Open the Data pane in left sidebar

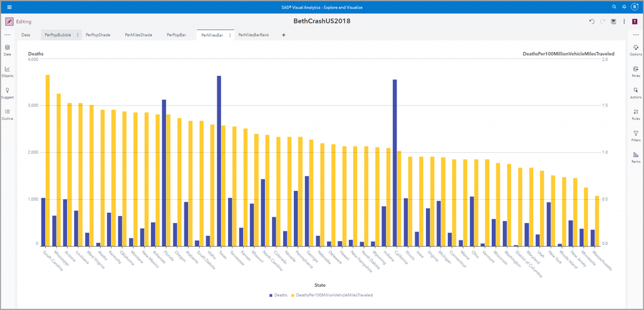[x=7, y=50]
